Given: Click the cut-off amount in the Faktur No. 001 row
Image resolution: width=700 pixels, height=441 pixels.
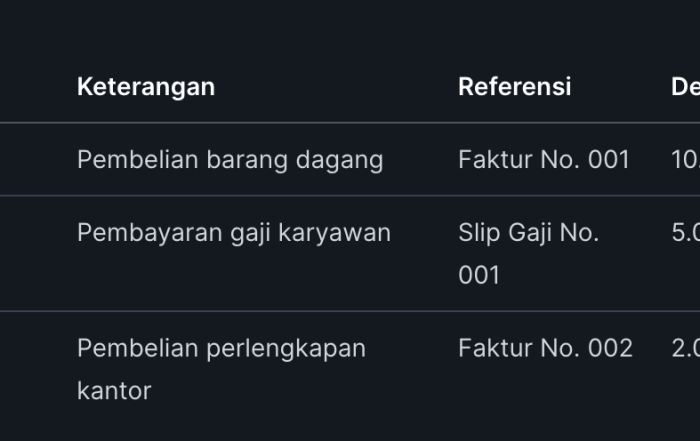Looking at the screenshot, I should tap(685, 160).
